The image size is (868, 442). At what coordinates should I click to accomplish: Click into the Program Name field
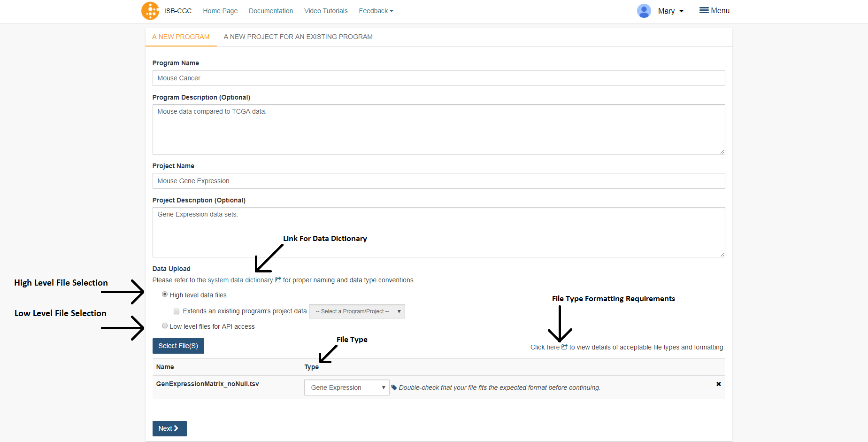(438, 78)
